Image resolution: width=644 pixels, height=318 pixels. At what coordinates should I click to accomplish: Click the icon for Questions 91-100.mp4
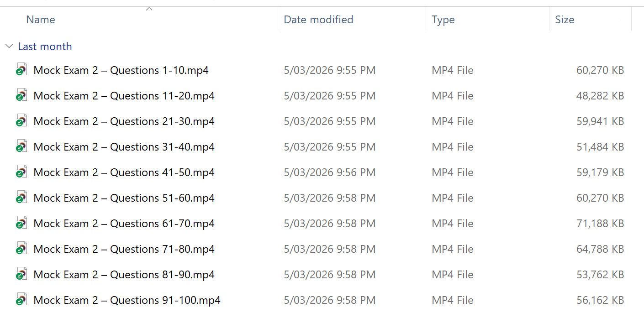pos(21,300)
